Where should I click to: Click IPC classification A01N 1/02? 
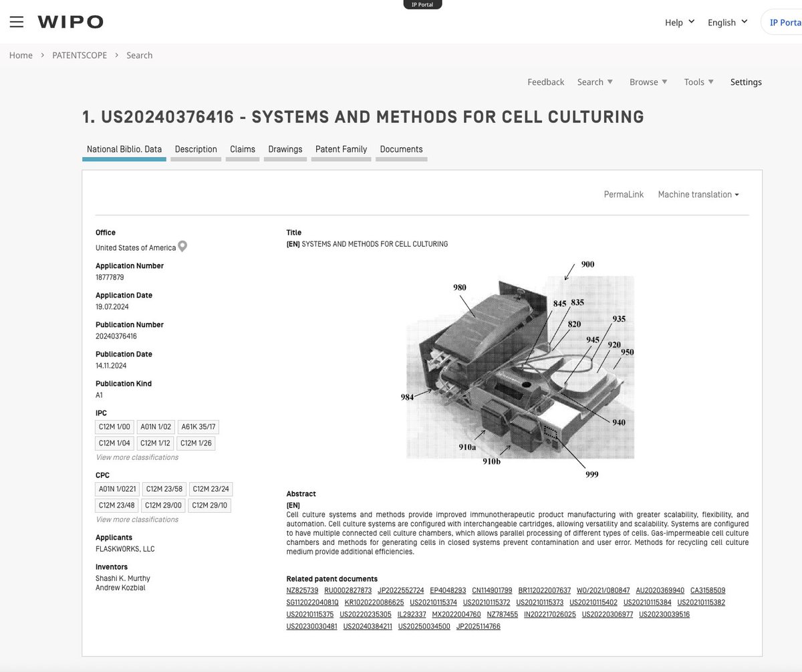(156, 427)
